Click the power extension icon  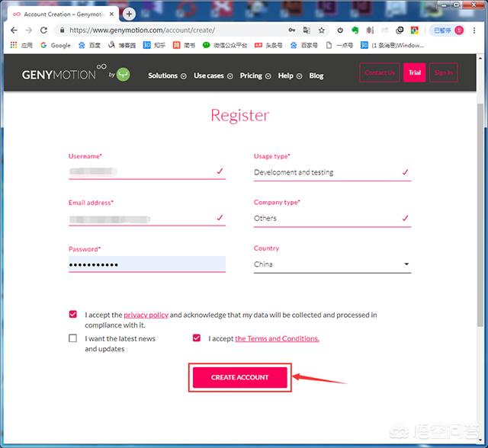click(x=340, y=30)
